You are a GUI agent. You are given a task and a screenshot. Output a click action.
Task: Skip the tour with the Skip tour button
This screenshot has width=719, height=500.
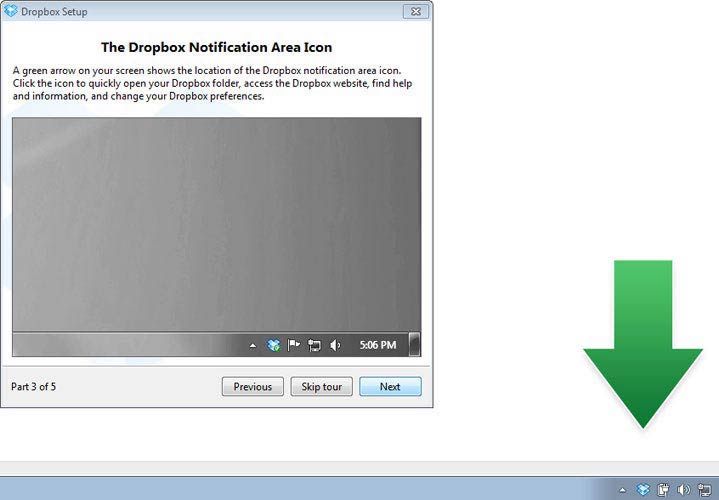coord(321,387)
